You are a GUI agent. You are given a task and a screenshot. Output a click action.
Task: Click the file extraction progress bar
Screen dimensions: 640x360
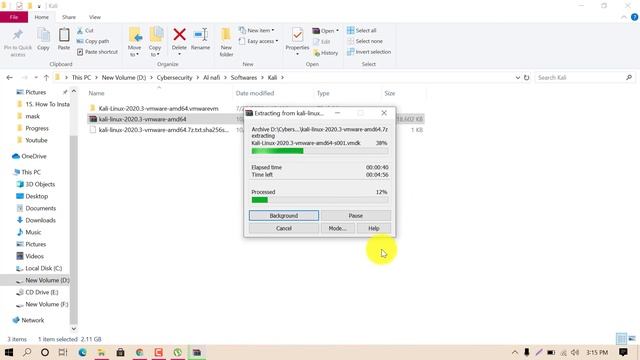[x=320, y=151]
